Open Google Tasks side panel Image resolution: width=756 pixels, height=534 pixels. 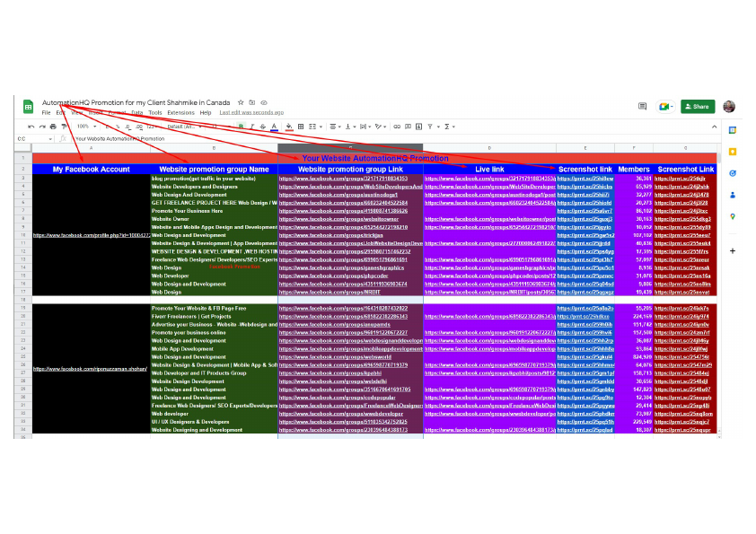pos(733,173)
